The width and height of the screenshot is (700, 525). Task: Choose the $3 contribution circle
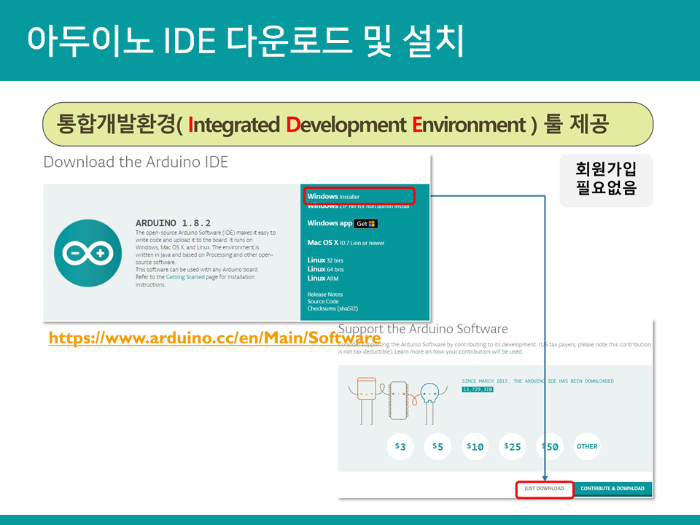400,446
